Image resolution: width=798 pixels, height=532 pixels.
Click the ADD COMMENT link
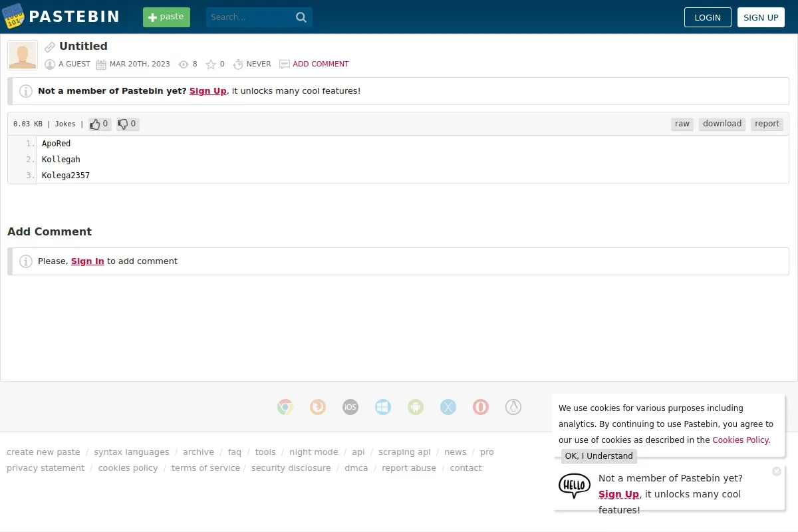pyautogui.click(x=321, y=65)
